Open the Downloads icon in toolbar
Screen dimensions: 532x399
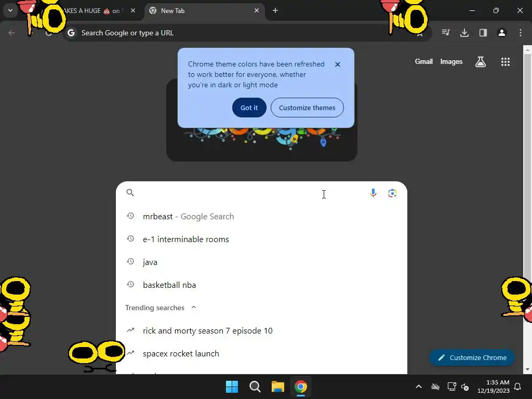464,33
